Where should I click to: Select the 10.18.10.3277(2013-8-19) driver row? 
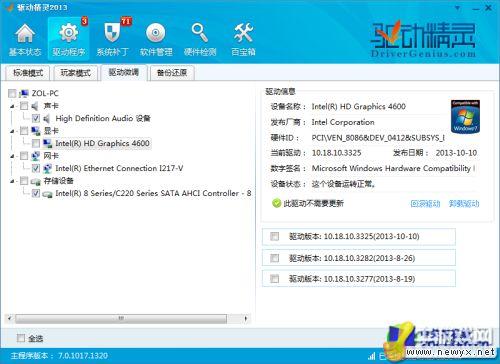click(359, 279)
